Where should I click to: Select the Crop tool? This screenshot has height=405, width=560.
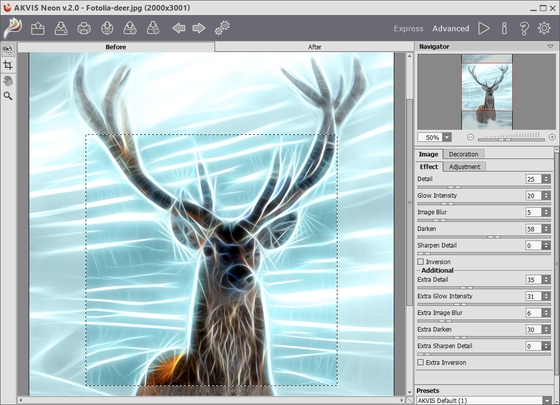[x=8, y=65]
